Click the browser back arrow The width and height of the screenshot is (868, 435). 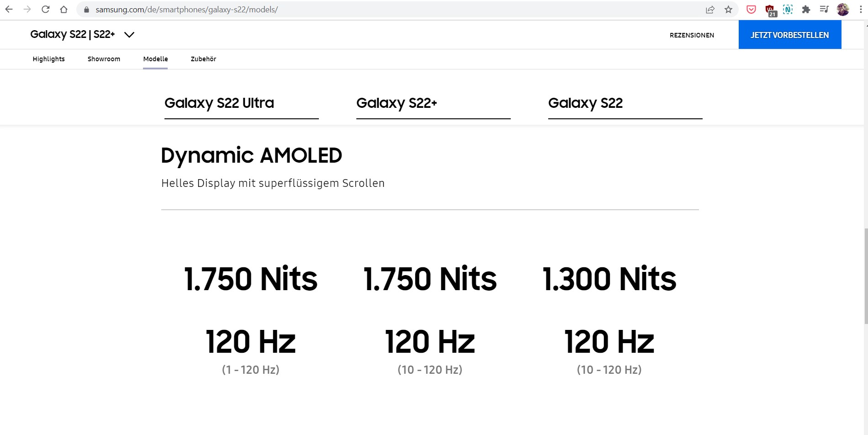tap(9, 9)
